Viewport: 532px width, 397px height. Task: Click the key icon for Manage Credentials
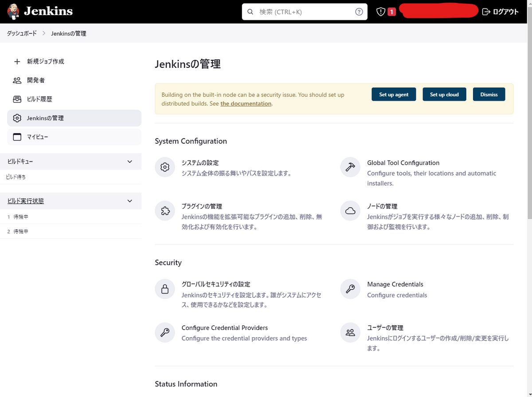pos(350,289)
